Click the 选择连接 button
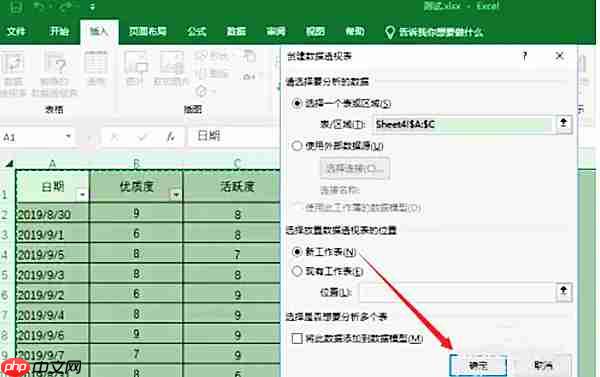 (x=355, y=168)
